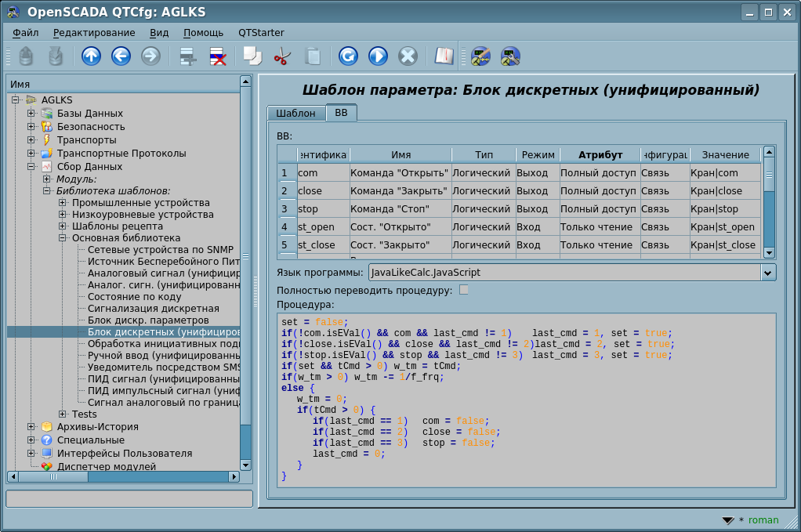Click the Имя header above the tree
801x532 pixels.
pos(20,85)
